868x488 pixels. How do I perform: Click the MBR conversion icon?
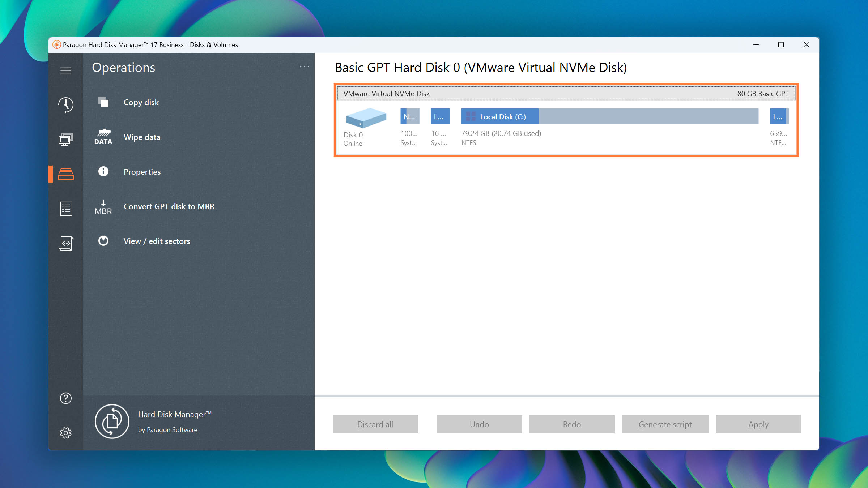(x=103, y=207)
